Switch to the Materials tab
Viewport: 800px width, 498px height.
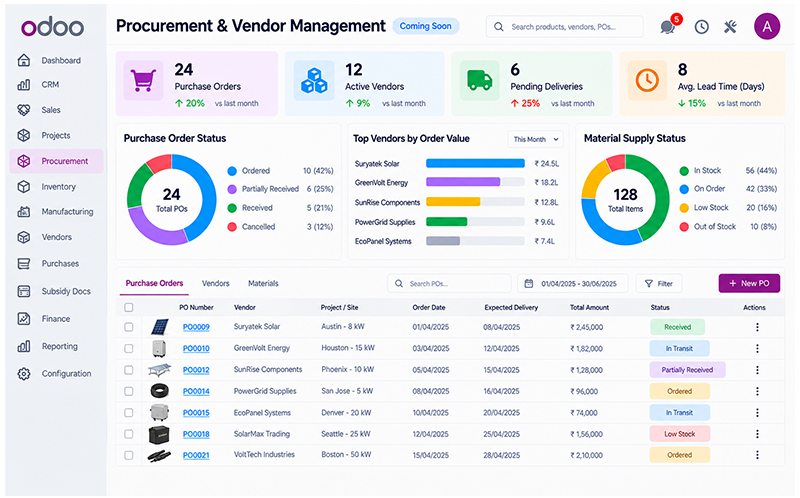[x=263, y=284]
